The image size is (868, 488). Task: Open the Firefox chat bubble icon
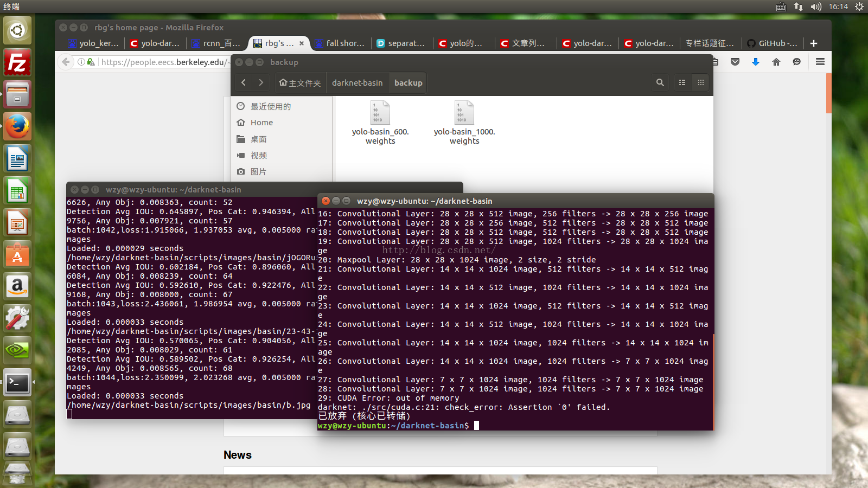[796, 62]
